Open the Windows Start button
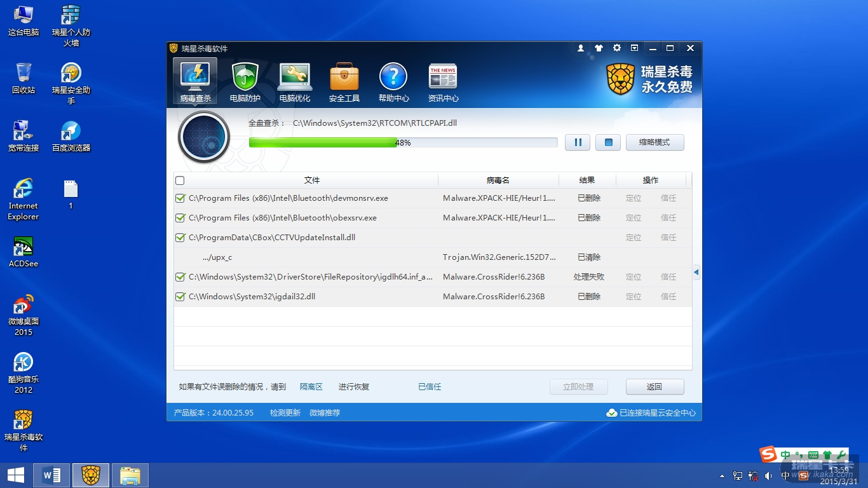The width and height of the screenshot is (868, 488). (15, 475)
